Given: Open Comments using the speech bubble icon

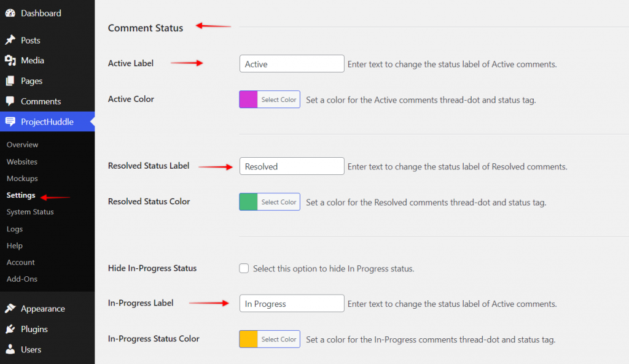Looking at the screenshot, I should [9, 101].
